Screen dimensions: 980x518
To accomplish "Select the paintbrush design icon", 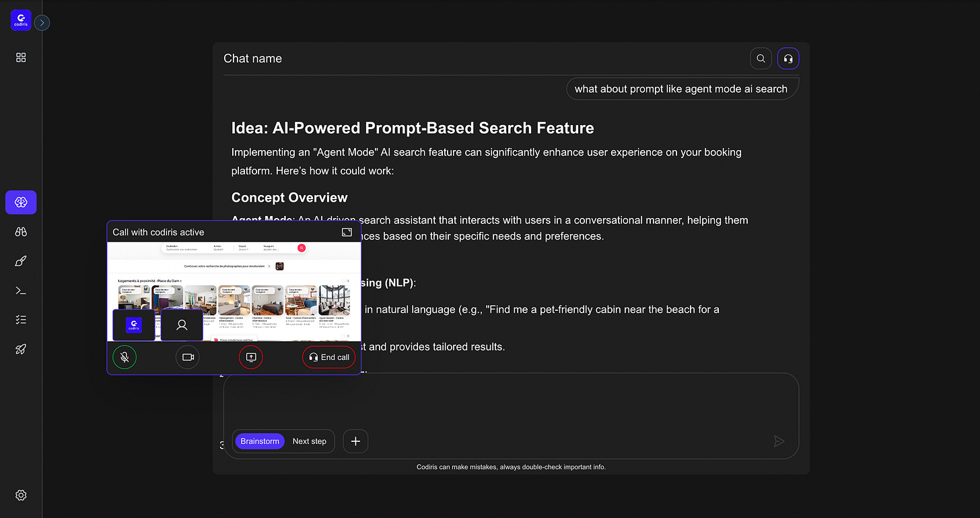I will [21, 262].
